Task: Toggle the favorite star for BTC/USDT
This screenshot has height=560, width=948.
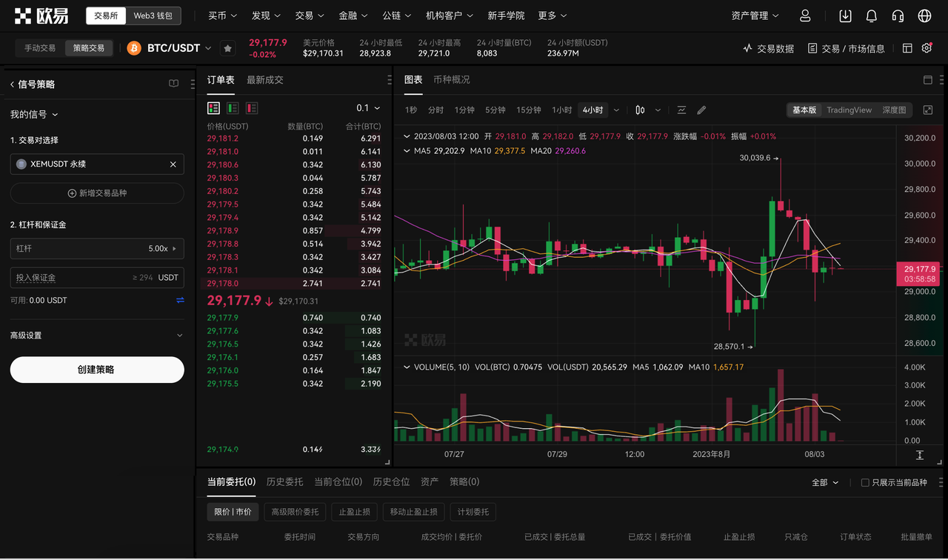Action: click(x=227, y=47)
